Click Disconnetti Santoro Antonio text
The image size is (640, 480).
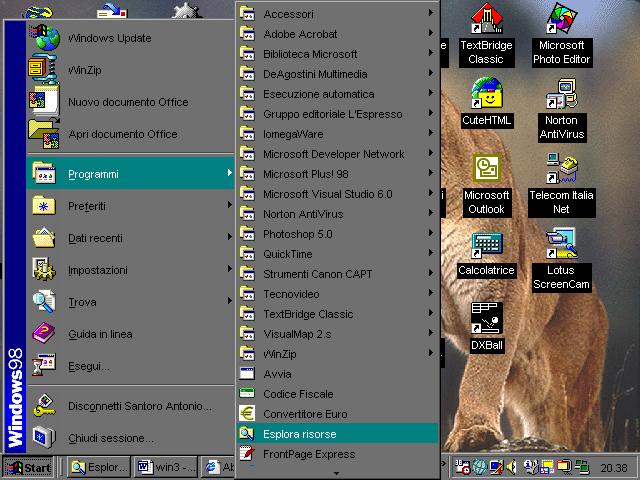(x=140, y=406)
